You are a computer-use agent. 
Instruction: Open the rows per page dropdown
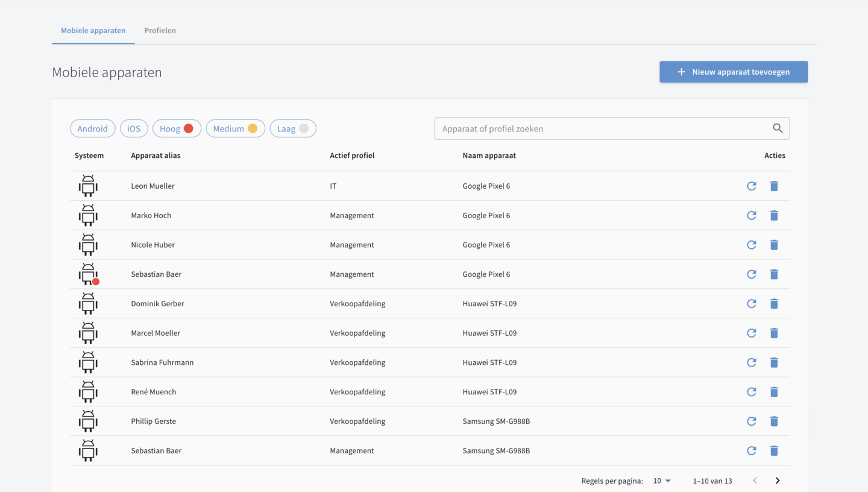click(x=662, y=481)
